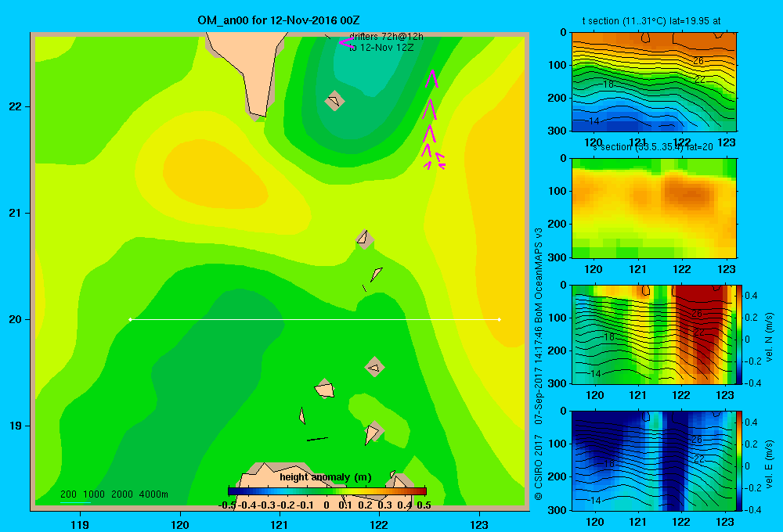Open the salinity section panel
The image size is (783, 532).
654,208
